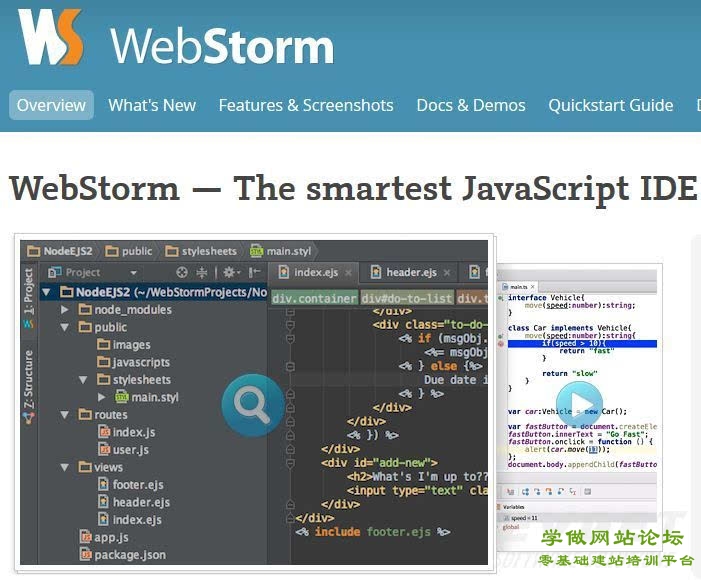Collapse the routes folder
Viewport: 701px width, 580px height.
pos(65,415)
